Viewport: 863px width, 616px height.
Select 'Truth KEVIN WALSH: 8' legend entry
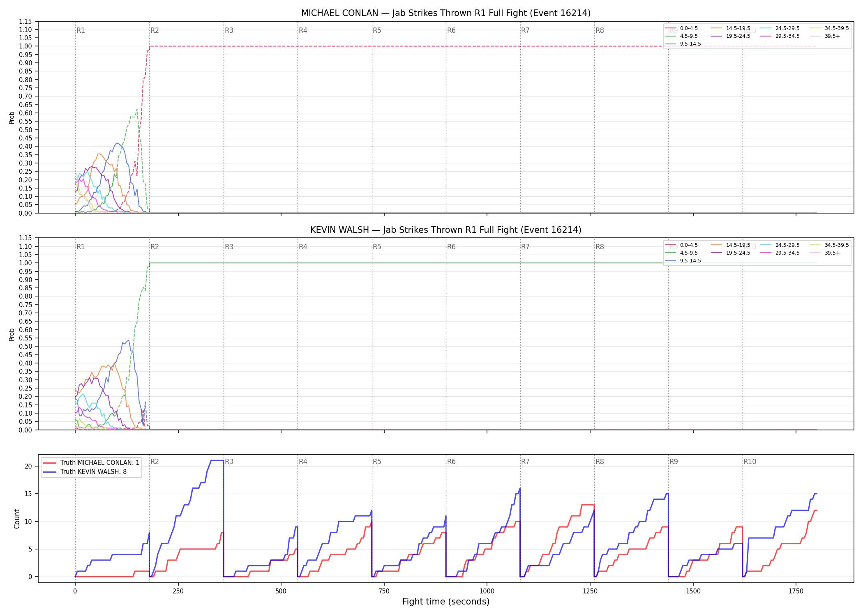[85, 471]
